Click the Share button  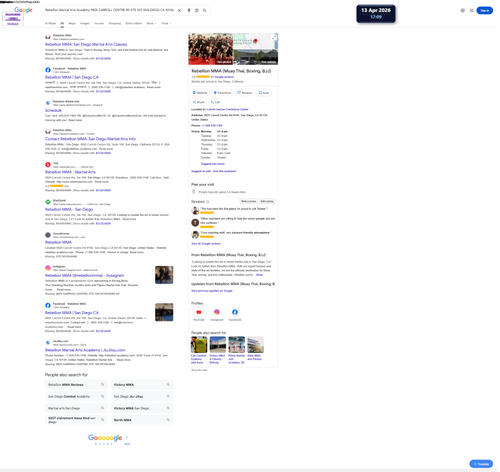200,103
